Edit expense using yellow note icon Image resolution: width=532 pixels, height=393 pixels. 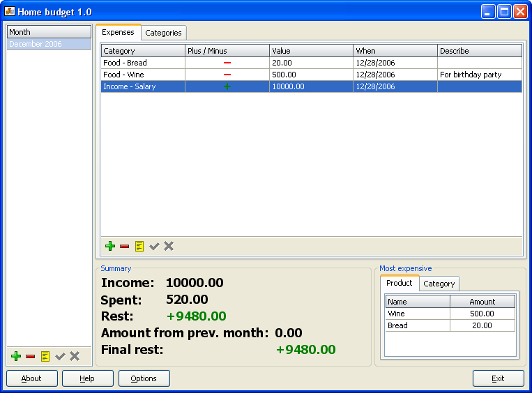point(139,246)
